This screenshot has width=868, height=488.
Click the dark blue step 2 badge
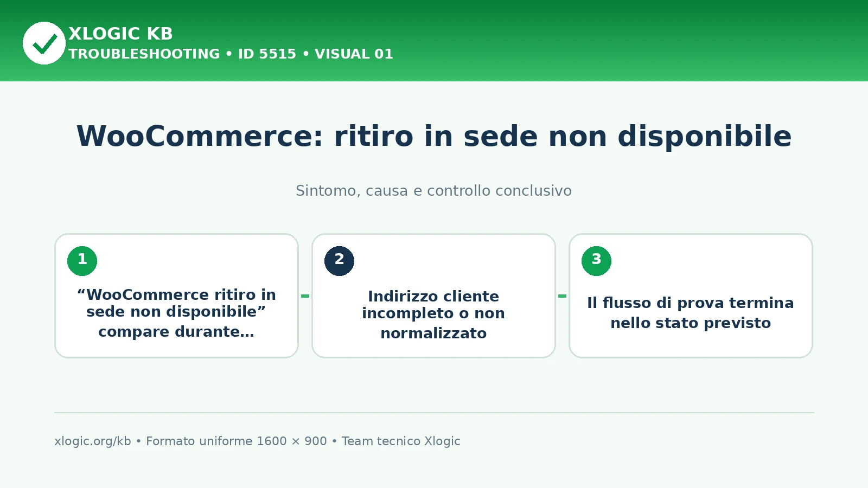[x=339, y=261]
